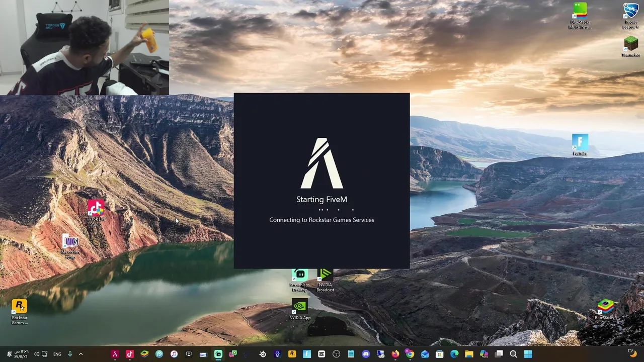The height and width of the screenshot is (362, 644).
Task: Open the My dream setup desktop file
Action: 70,247
